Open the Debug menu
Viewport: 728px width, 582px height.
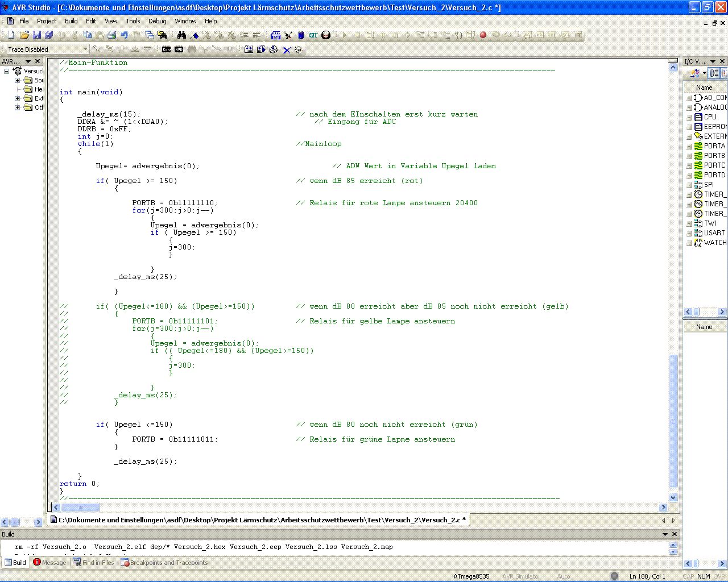[158, 21]
